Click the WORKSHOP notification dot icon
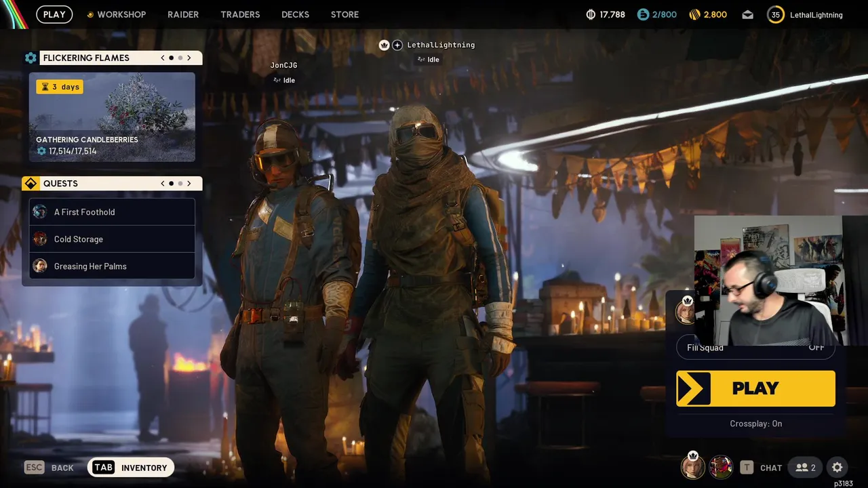 (x=90, y=15)
